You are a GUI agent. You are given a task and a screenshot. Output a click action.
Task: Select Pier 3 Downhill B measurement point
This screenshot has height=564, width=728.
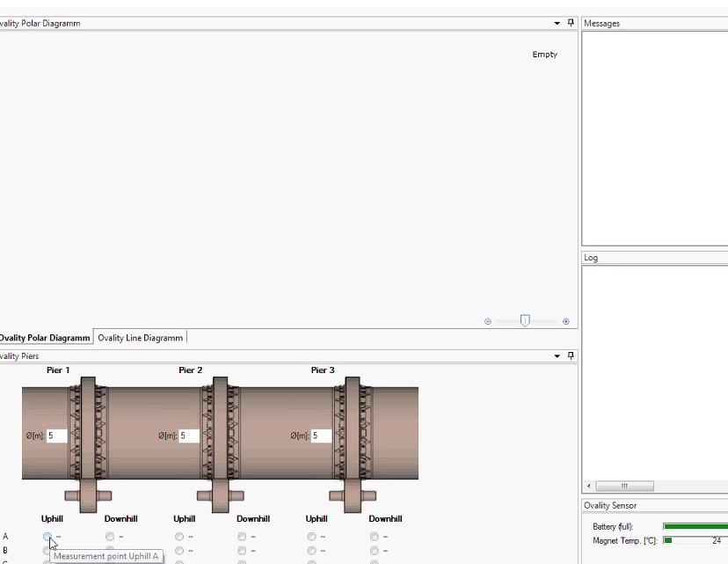click(x=375, y=551)
